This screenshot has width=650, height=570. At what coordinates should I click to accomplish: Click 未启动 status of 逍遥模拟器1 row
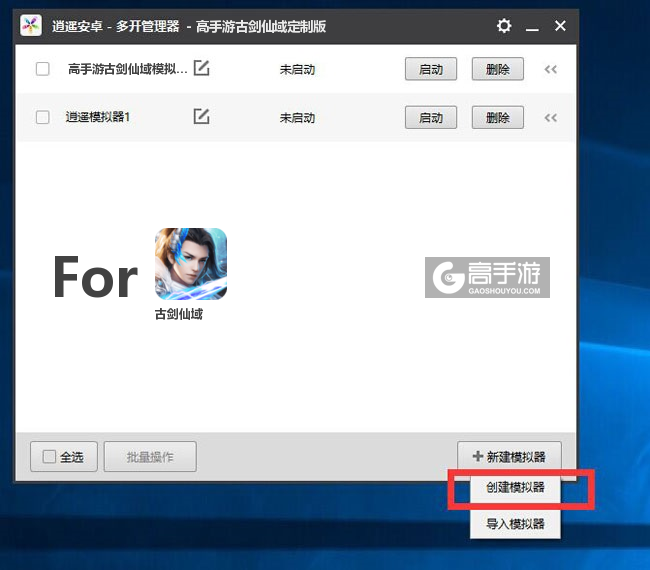[x=297, y=118]
